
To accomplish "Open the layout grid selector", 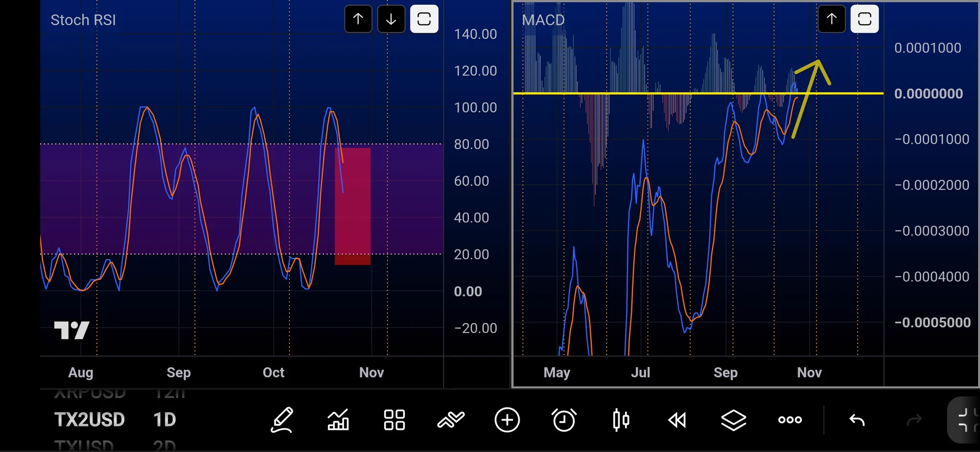I will pyautogui.click(x=394, y=420).
